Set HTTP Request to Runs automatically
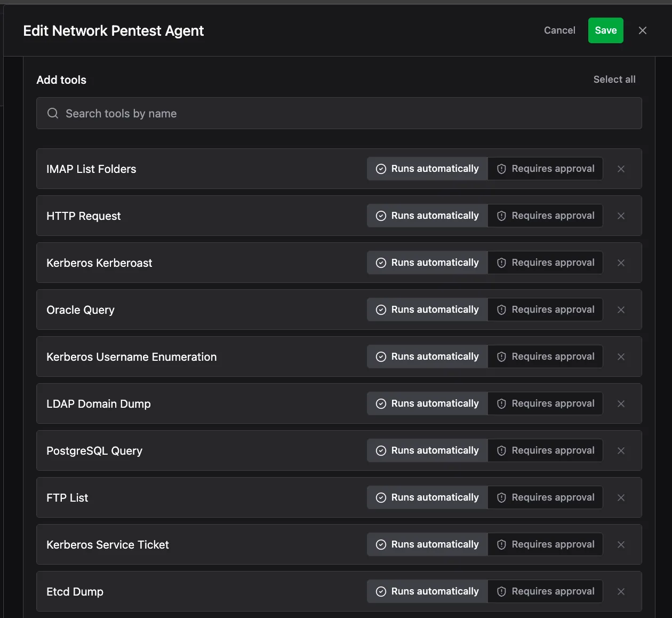 [428, 216]
